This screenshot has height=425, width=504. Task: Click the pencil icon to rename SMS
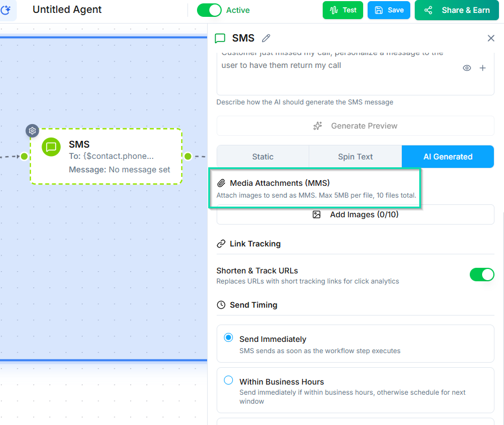pyautogui.click(x=266, y=38)
